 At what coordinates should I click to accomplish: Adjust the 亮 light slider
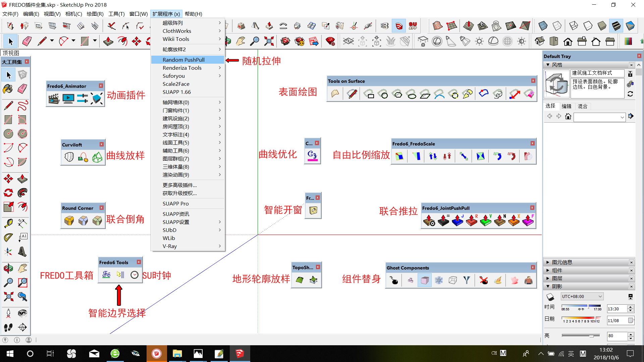tap(591, 336)
